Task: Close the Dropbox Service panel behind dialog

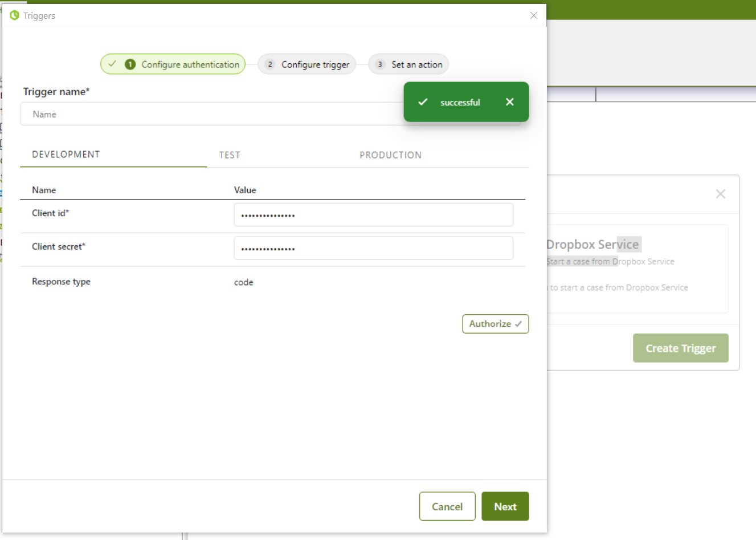Action: (x=720, y=194)
